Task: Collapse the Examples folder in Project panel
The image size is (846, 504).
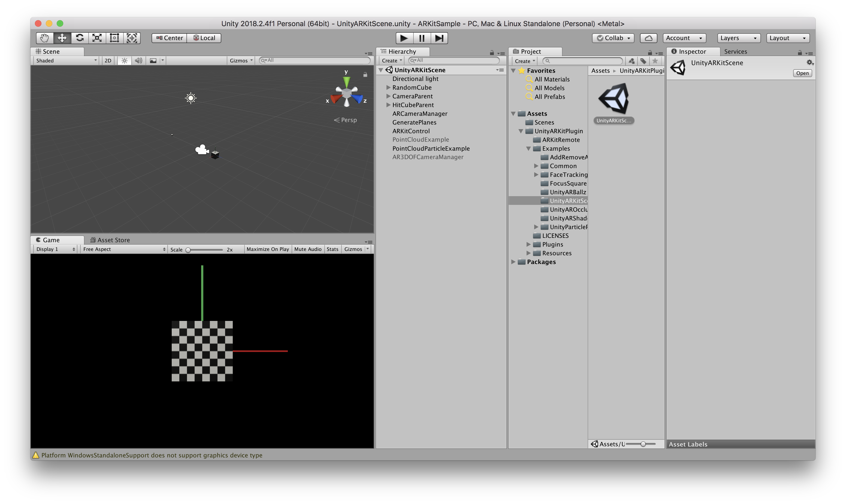Action: 529,148
